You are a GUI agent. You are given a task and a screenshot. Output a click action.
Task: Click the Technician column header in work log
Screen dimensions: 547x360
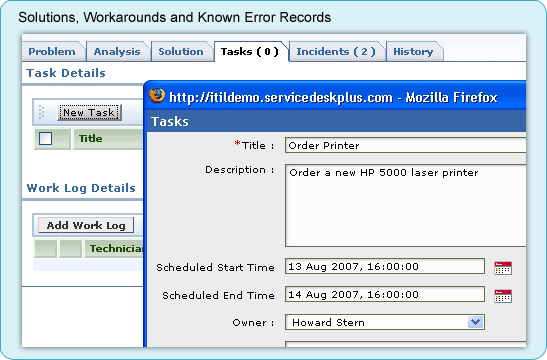[x=114, y=248]
